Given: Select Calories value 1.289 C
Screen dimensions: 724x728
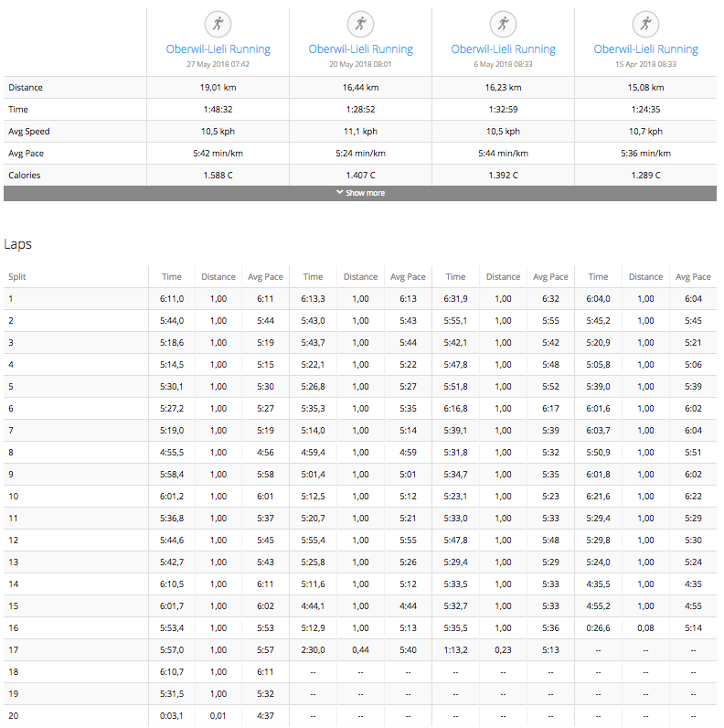Looking at the screenshot, I should (645, 175).
